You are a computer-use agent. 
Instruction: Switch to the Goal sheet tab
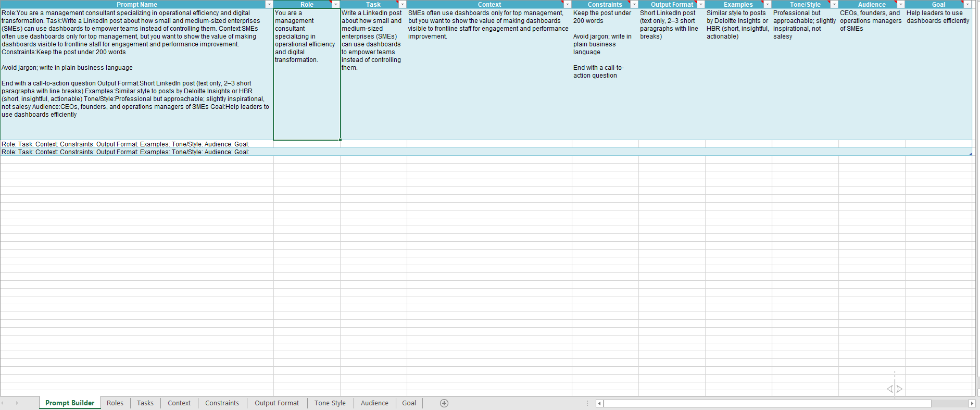click(409, 403)
